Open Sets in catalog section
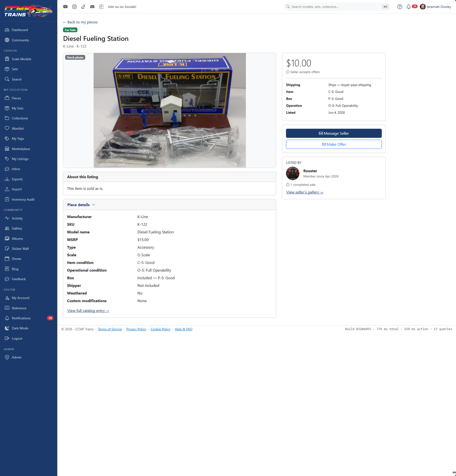This screenshot has height=476, width=456. coord(28,69)
